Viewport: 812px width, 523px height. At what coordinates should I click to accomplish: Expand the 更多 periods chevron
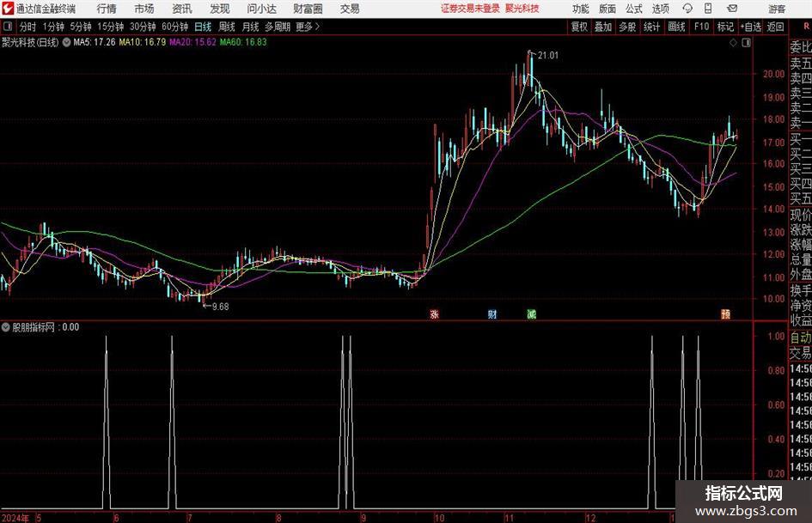click(308, 27)
